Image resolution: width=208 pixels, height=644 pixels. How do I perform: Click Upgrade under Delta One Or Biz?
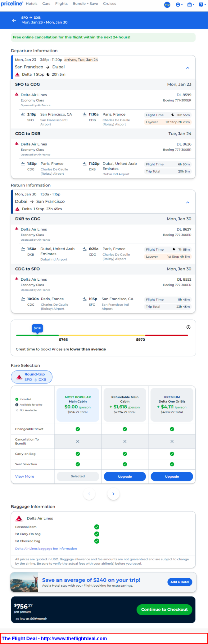(172, 476)
